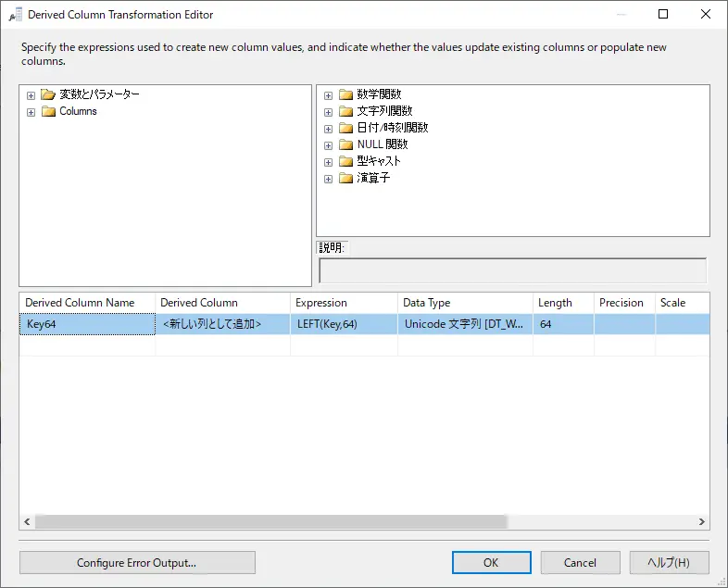The width and height of the screenshot is (728, 588).
Task: Click the Length column header
Action: [563, 303]
